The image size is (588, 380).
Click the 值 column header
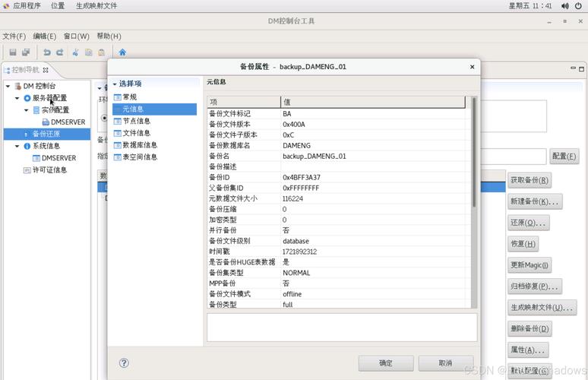click(373, 102)
